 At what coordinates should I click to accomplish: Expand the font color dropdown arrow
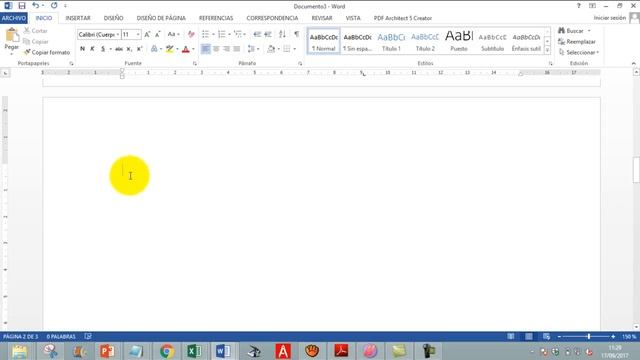pos(193,49)
